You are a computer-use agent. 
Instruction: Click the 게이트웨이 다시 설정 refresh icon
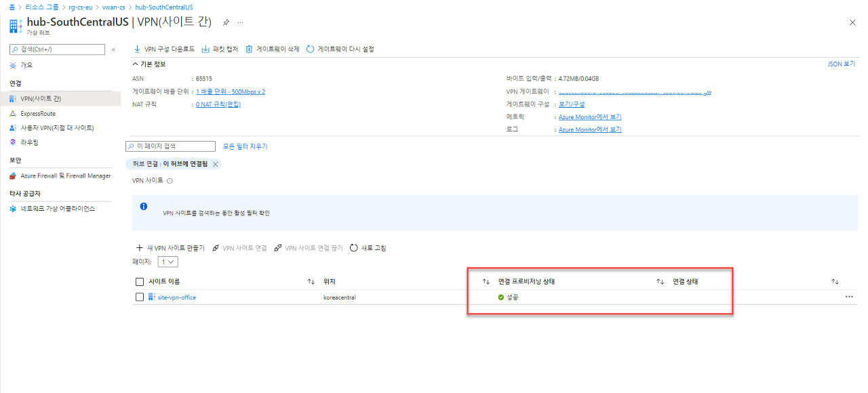(311, 49)
